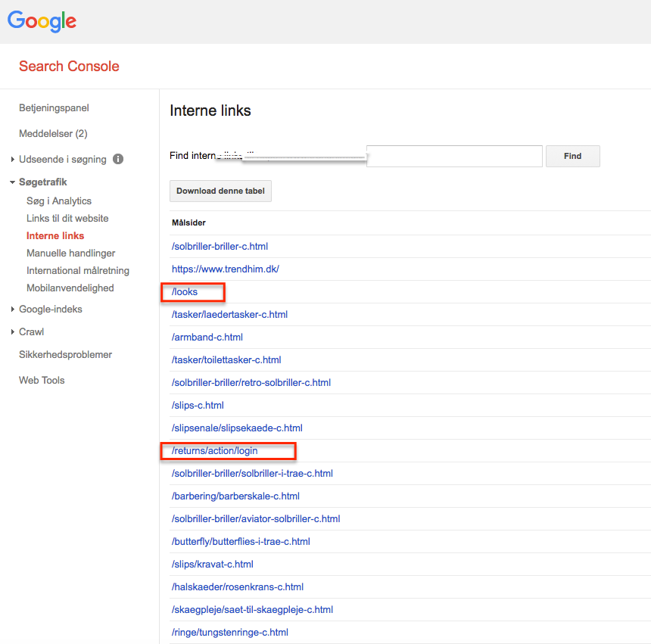
Task: Collapse the Søgetrafik section arrow
Action: coord(12,182)
